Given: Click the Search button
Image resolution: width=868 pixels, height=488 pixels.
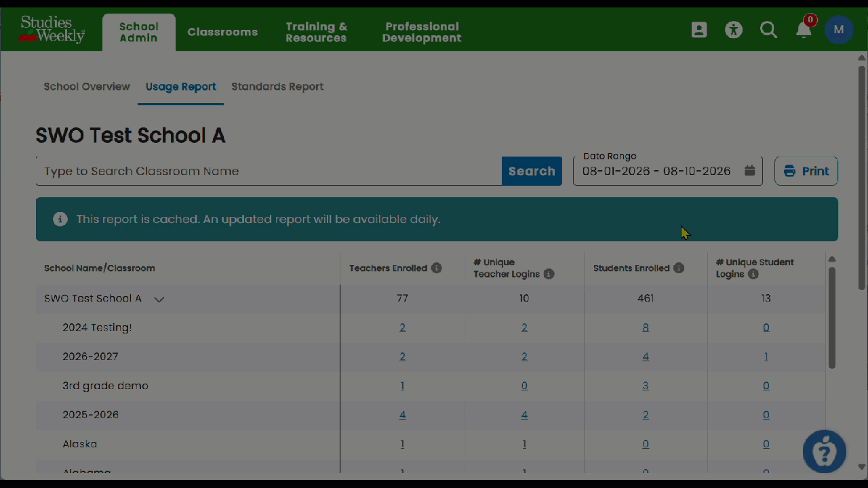Looking at the screenshot, I should 532,171.
